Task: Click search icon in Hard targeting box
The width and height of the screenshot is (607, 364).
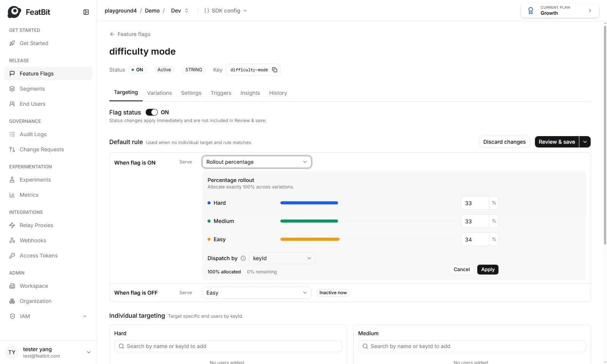Action: pos(121,346)
